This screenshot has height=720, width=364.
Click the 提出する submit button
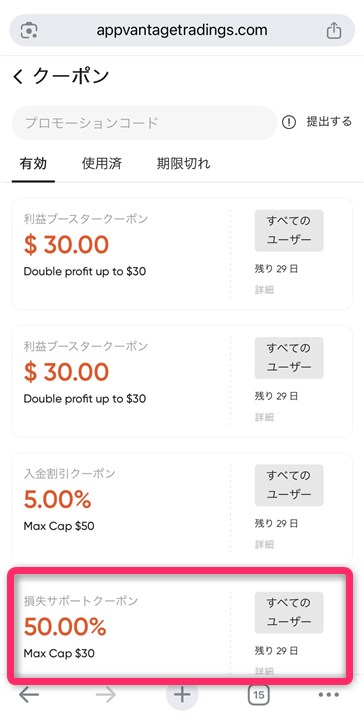[329, 122]
